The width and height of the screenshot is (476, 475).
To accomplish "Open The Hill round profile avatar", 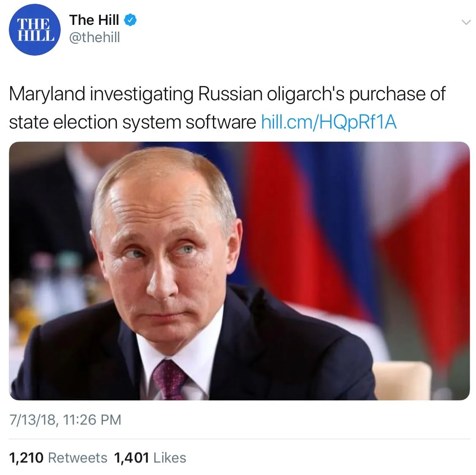I will pyautogui.click(x=35, y=30).
